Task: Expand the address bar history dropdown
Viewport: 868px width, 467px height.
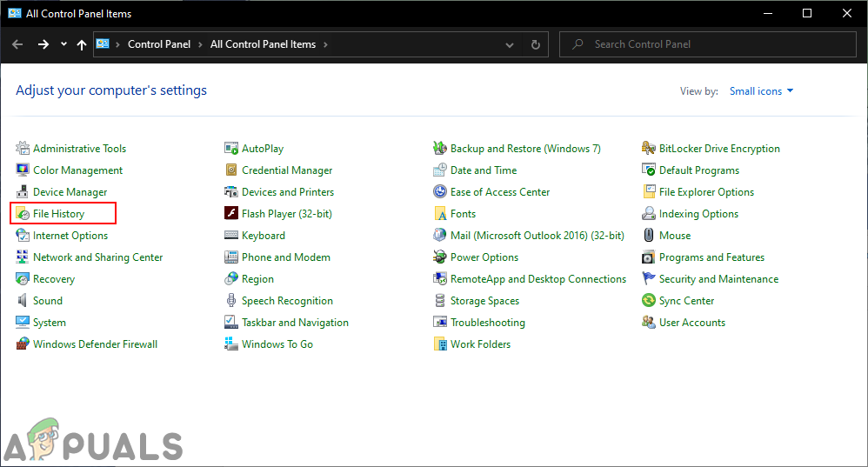Action: click(x=510, y=44)
